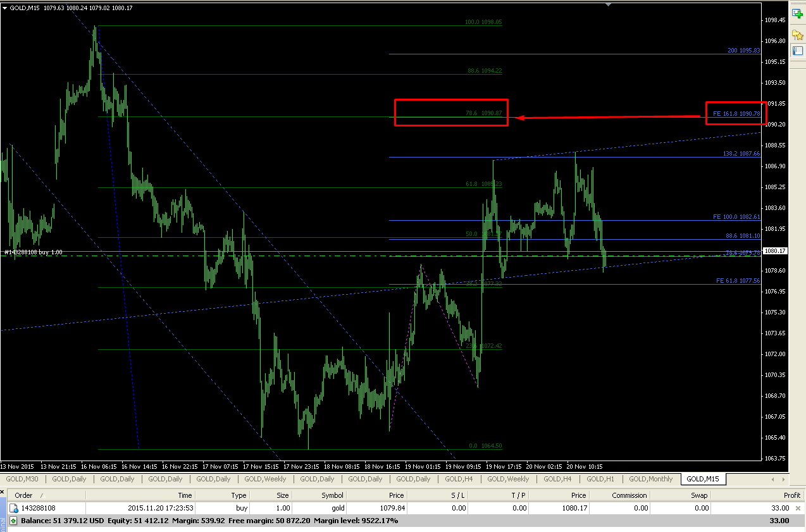
Task: Select order number 143288108 in the table
Action: coord(38,508)
